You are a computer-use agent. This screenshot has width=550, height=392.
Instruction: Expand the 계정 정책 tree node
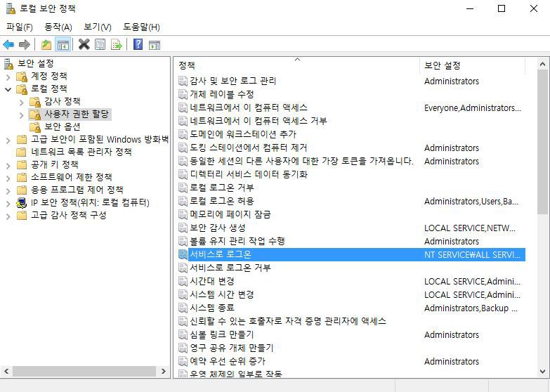(8, 77)
